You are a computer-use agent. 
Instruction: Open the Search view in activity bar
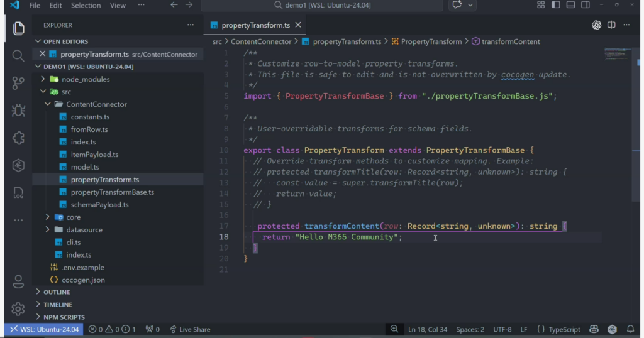click(x=18, y=56)
